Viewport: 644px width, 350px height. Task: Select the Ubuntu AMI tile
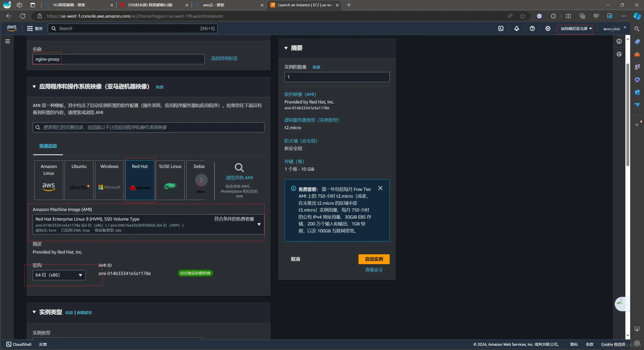[79, 180]
